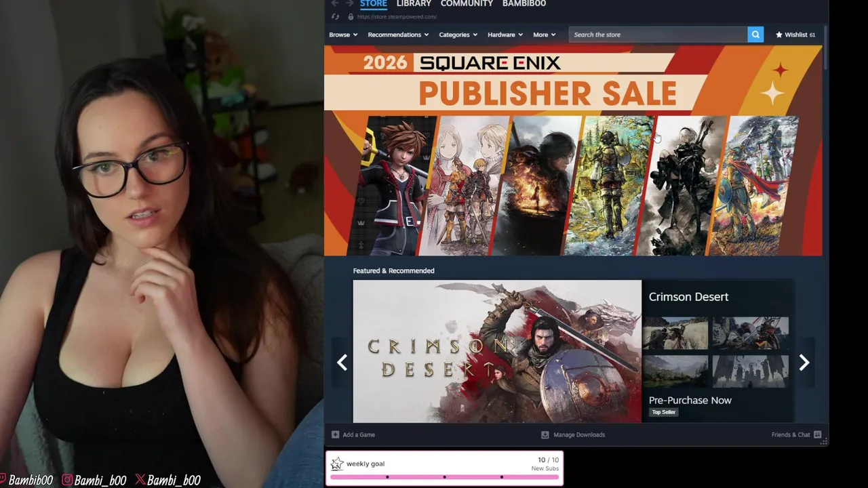Expand the More dropdown
The image size is (868, 488).
[x=544, y=35]
